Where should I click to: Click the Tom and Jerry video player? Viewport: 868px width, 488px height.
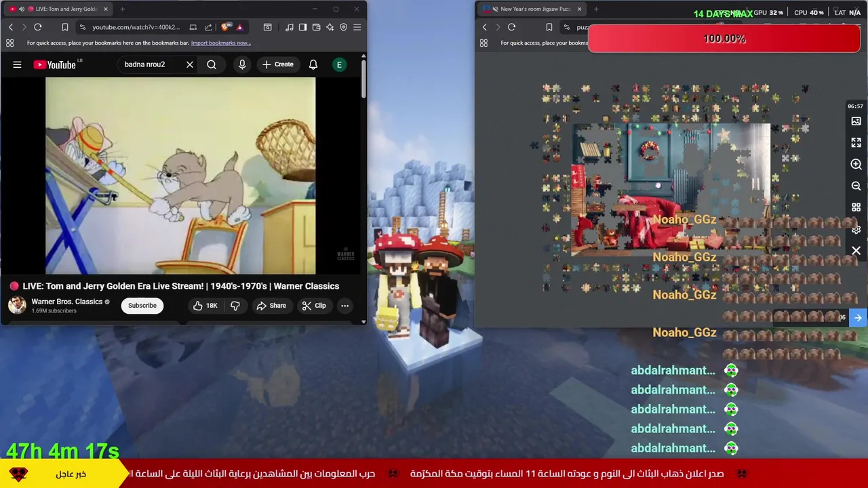[x=180, y=176]
